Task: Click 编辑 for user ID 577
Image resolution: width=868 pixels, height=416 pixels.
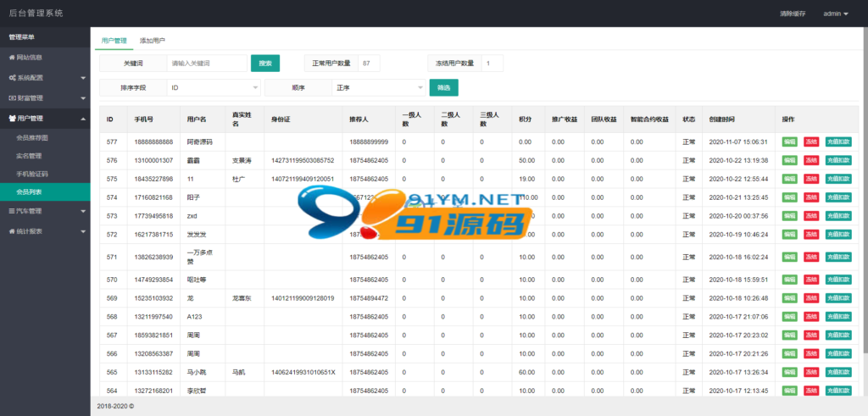Action: pyautogui.click(x=790, y=142)
